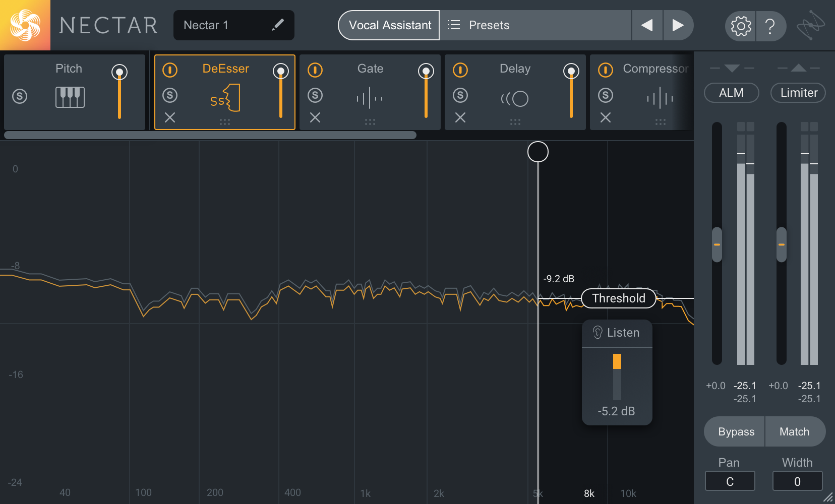The image size is (835, 504).
Task: Open the Vocal Assistant
Action: pos(389,25)
